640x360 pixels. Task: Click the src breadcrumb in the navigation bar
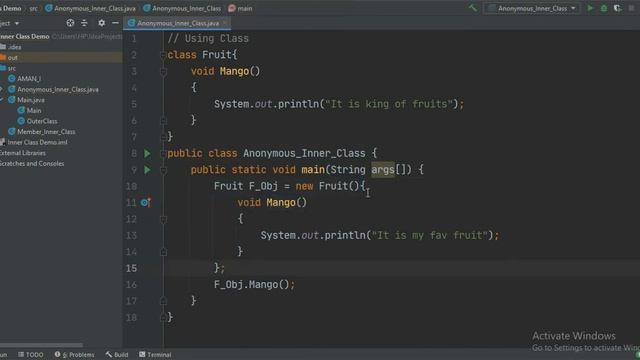pos(33,8)
